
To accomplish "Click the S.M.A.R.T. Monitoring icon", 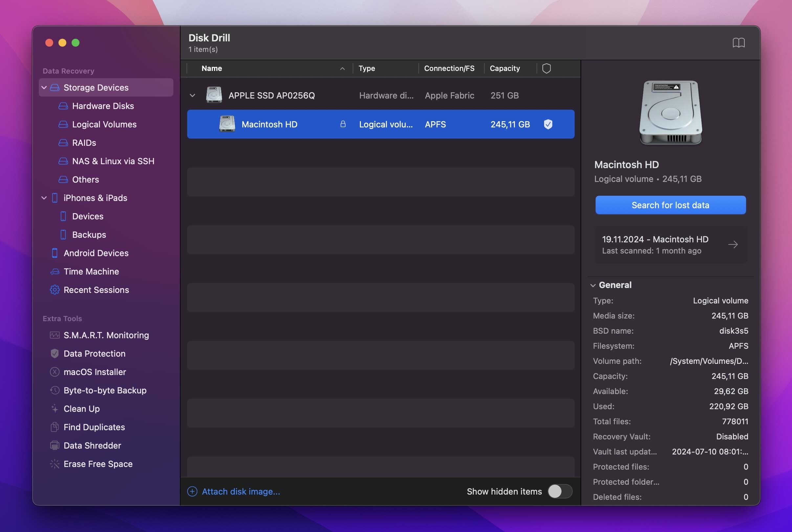I will 54,335.
